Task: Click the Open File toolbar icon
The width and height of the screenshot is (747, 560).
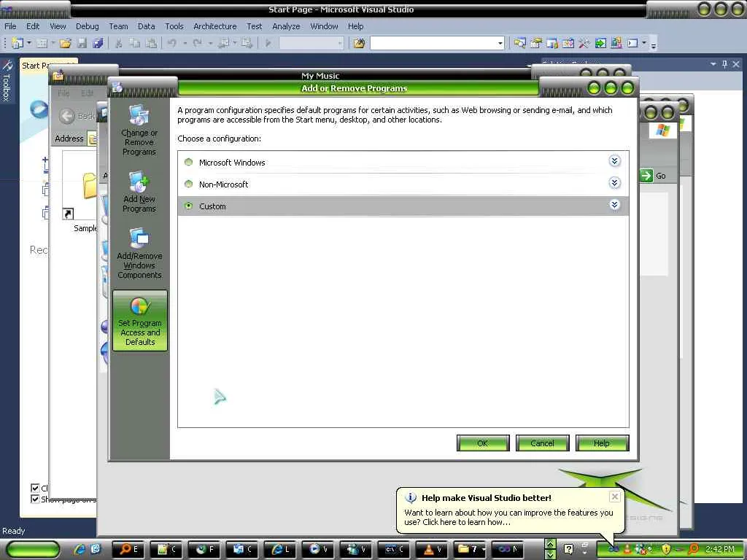Action: click(x=66, y=43)
